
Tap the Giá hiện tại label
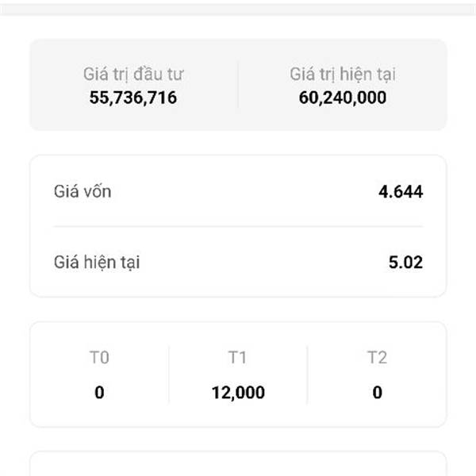[97, 262]
